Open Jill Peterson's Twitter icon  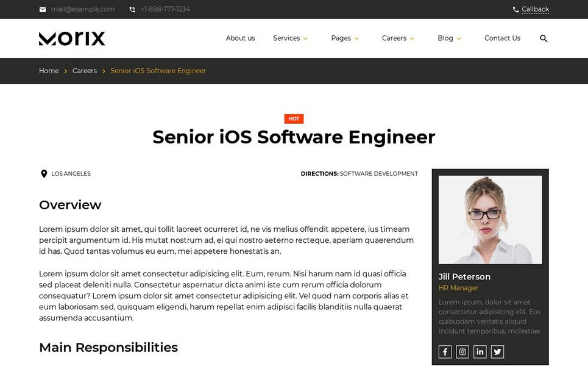click(497, 352)
